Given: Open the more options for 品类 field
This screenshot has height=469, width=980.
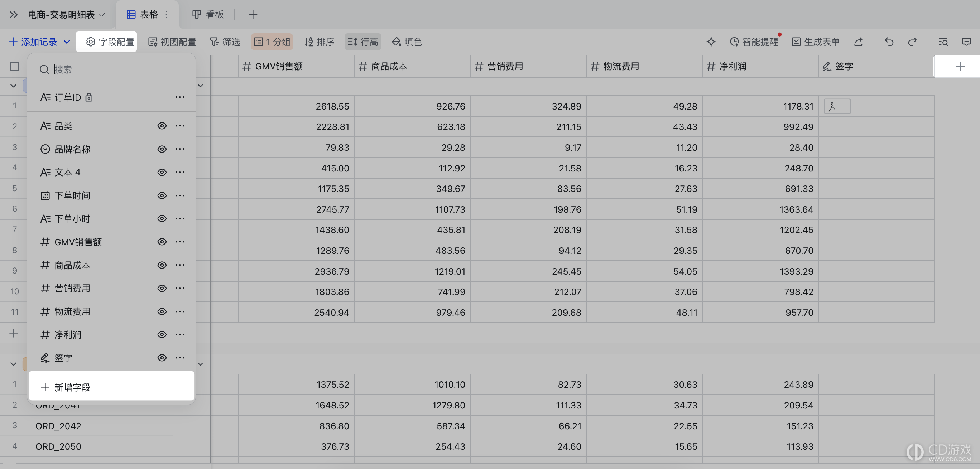Looking at the screenshot, I should click(x=180, y=126).
